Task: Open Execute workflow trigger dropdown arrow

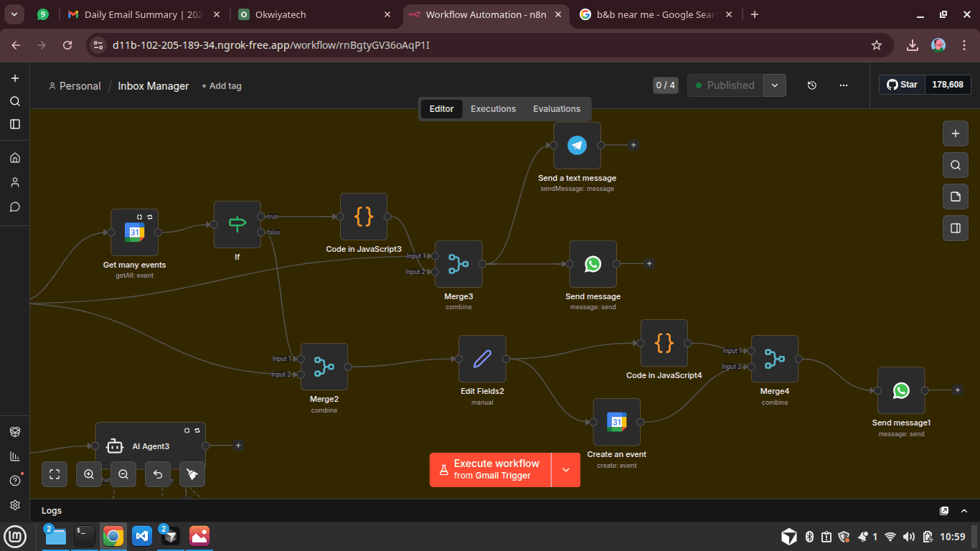Action: [566, 470]
